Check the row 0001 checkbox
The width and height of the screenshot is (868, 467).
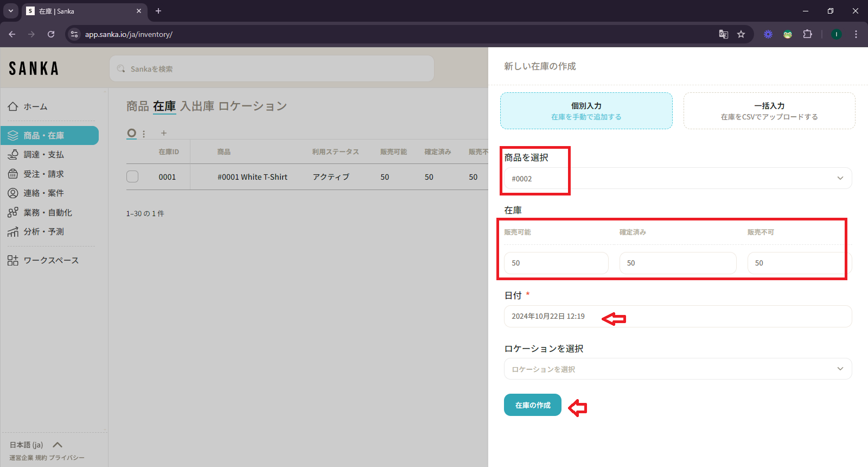coord(132,177)
